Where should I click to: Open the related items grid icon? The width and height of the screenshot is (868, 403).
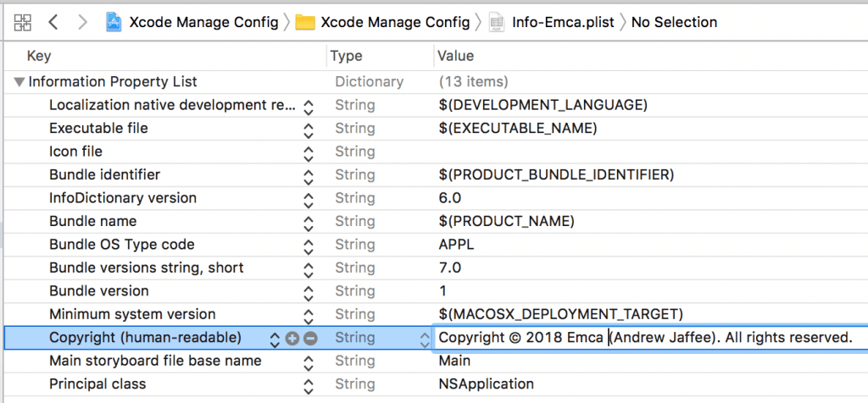[x=23, y=22]
